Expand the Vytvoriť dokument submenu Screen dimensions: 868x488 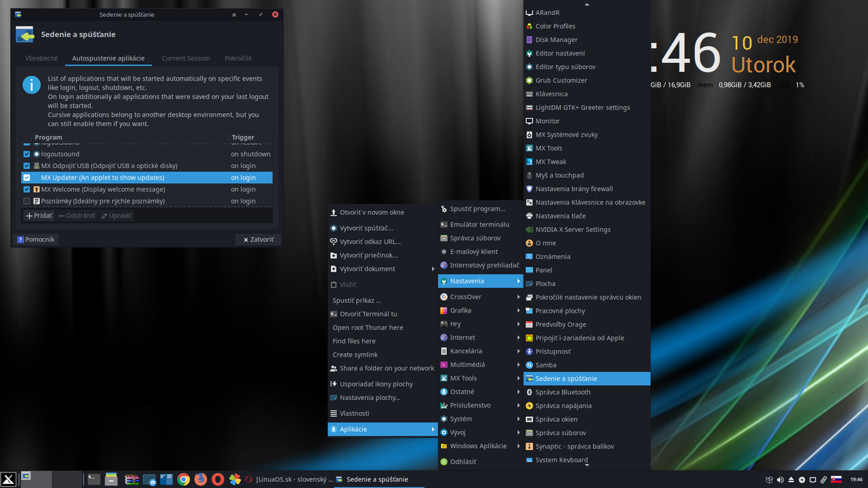[382, 268]
